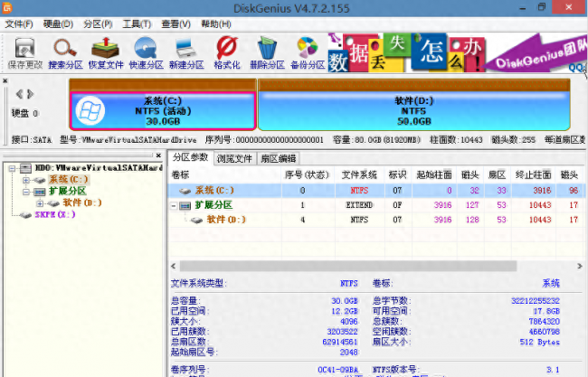This screenshot has width=588, height=377.
Task: Click the Save Changes (保存更改) toolbar icon
Action: 24,53
